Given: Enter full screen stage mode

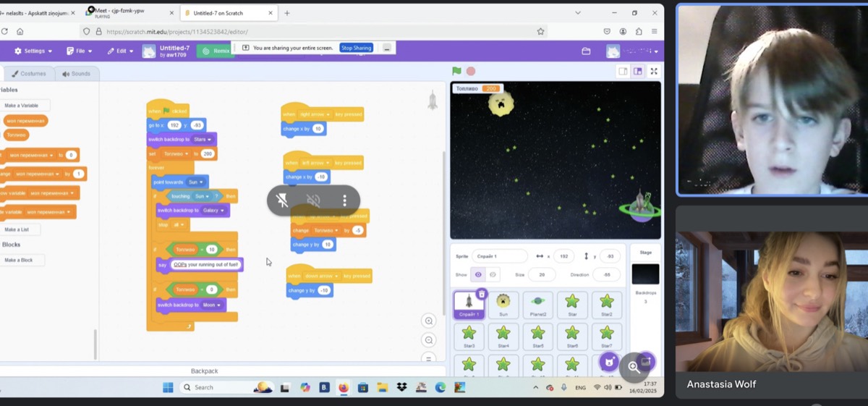Looking at the screenshot, I should (654, 71).
